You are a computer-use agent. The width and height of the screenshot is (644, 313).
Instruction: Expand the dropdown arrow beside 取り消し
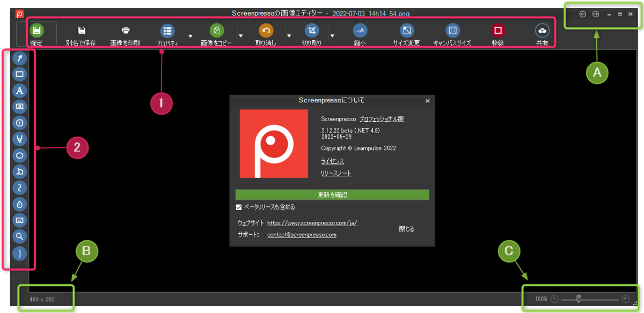click(x=289, y=36)
